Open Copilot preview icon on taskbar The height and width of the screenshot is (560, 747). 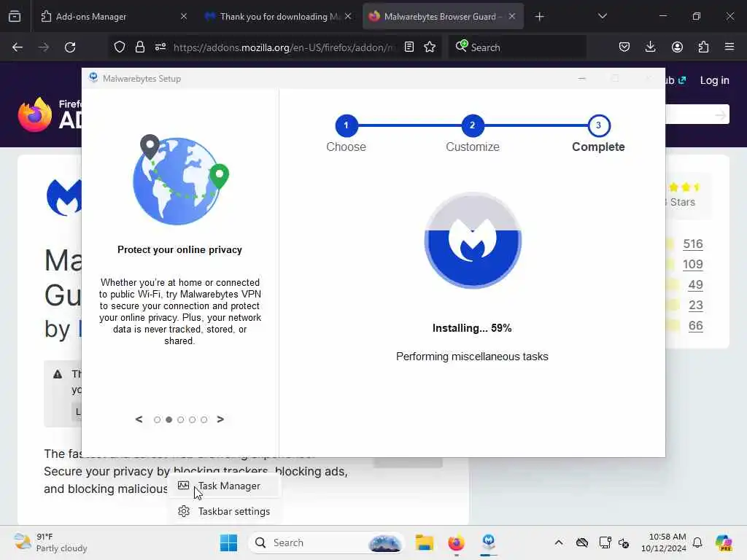tap(724, 542)
